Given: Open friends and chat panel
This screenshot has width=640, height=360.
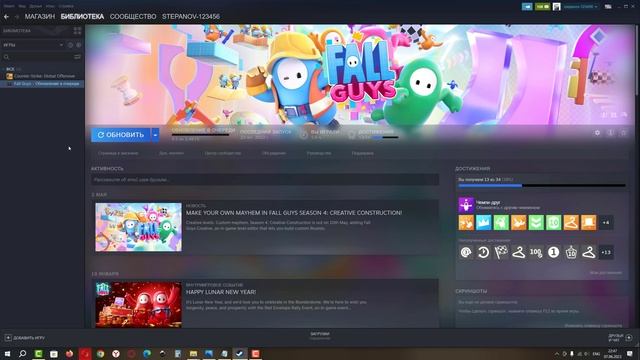Looking at the screenshot, I should coord(620,338).
